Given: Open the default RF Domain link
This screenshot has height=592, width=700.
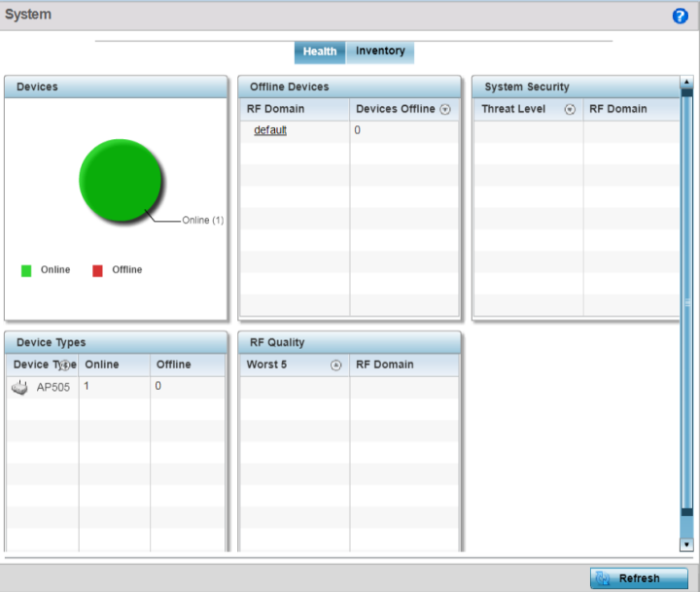Looking at the screenshot, I should coord(270,130).
